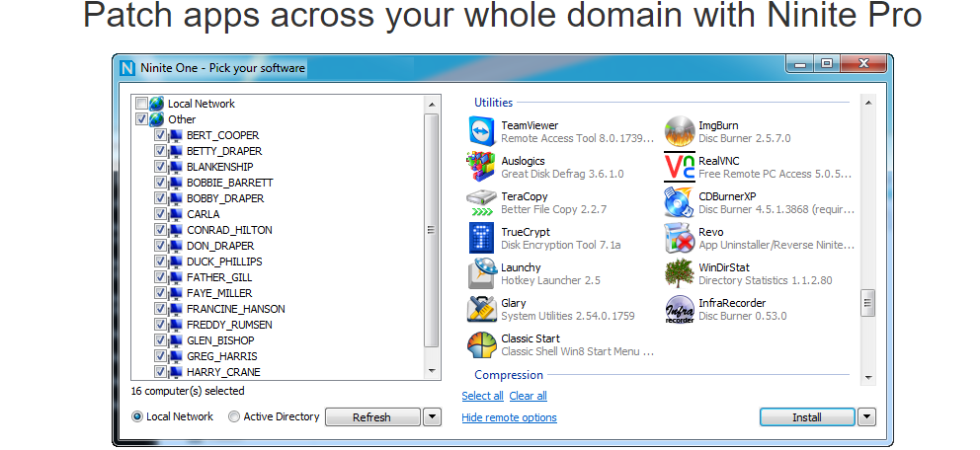Pick the WinDirStat tree icon

[x=680, y=274]
